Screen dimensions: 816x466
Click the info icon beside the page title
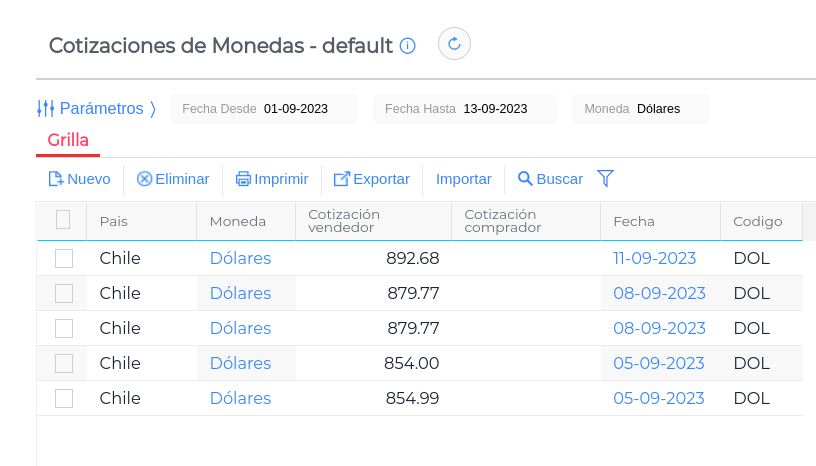click(x=407, y=46)
